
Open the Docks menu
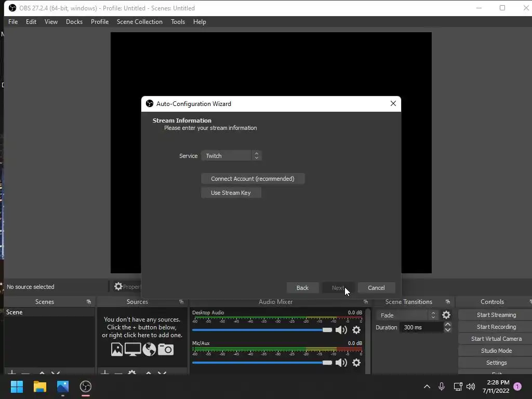tap(74, 22)
